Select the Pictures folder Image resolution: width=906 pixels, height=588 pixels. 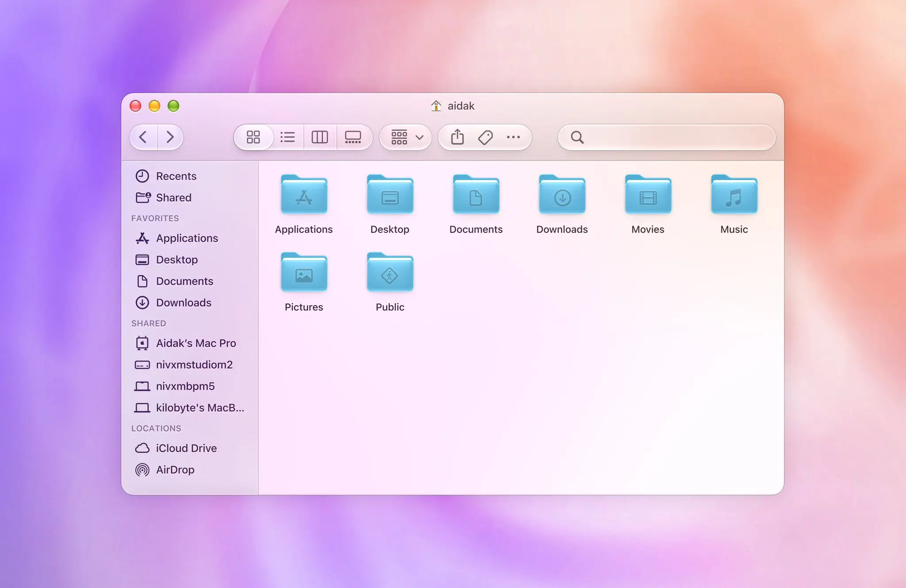304,273
